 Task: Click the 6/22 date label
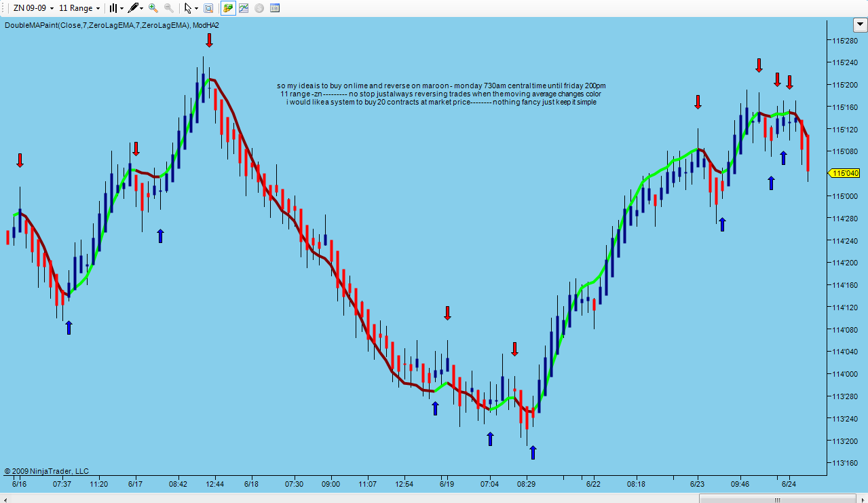tap(593, 484)
